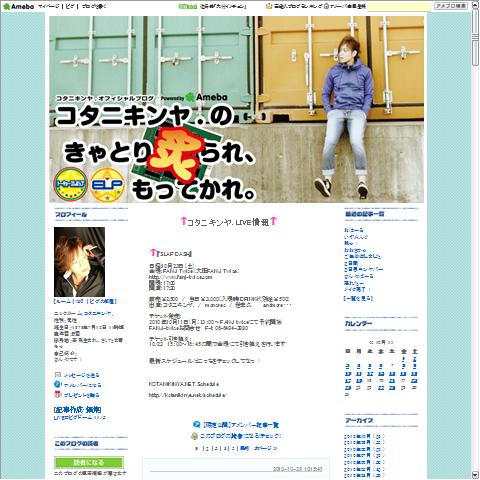Select calendar day 23
Image resolution: width=480 pixels, height=480 pixels.
[x=414, y=381]
